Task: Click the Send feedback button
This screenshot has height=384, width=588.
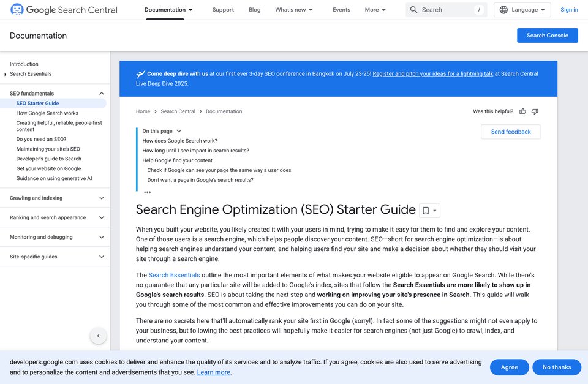Action: point(511,132)
